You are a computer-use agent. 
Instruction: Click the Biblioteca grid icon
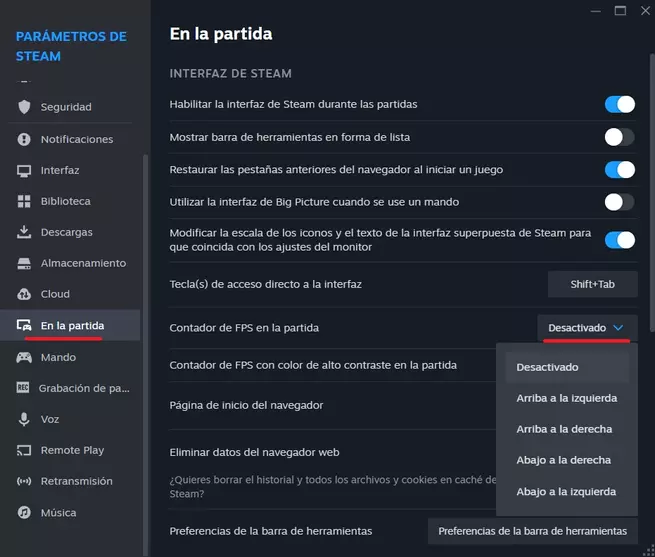24,201
